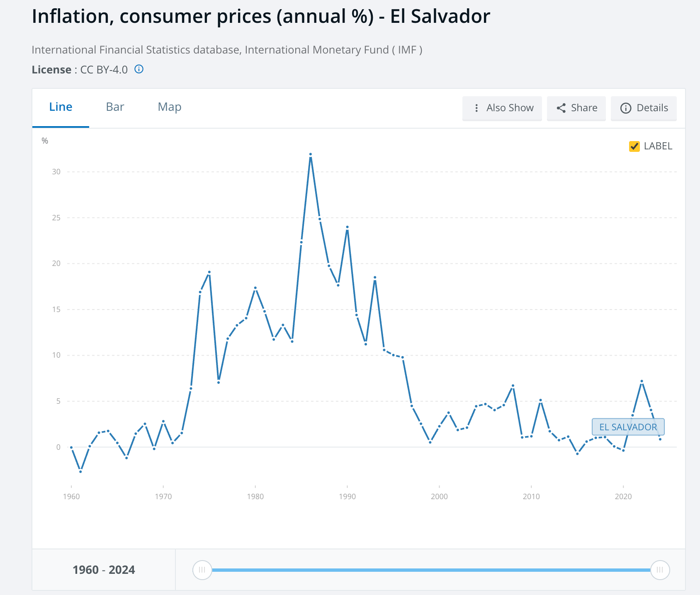Click the CC BY-4.0 license text
The width and height of the screenshot is (700, 595).
[x=104, y=70]
